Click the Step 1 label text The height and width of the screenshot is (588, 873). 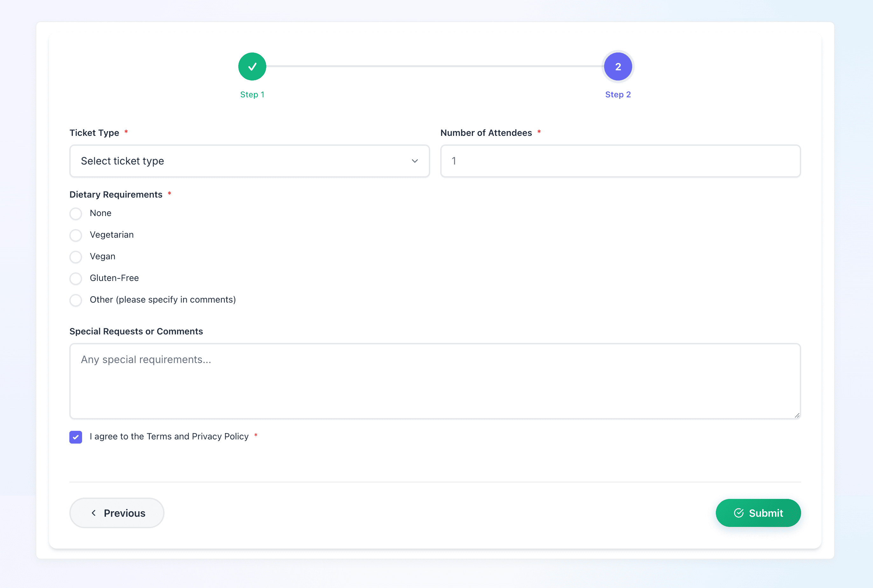pyautogui.click(x=252, y=94)
